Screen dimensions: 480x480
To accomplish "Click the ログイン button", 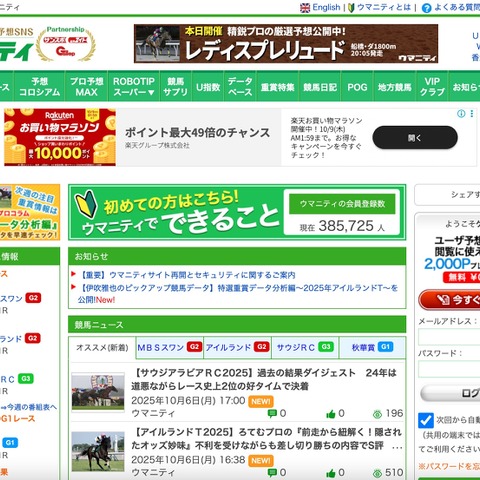I will click(x=450, y=393).
